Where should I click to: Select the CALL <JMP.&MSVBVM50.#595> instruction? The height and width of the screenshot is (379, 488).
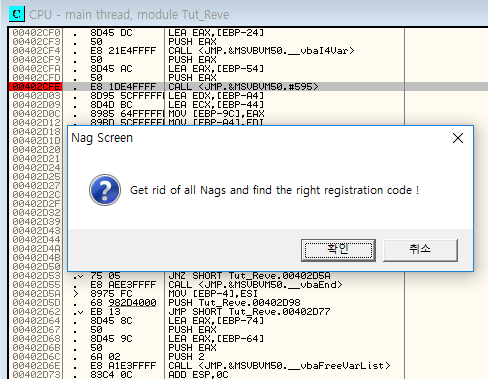(x=243, y=87)
